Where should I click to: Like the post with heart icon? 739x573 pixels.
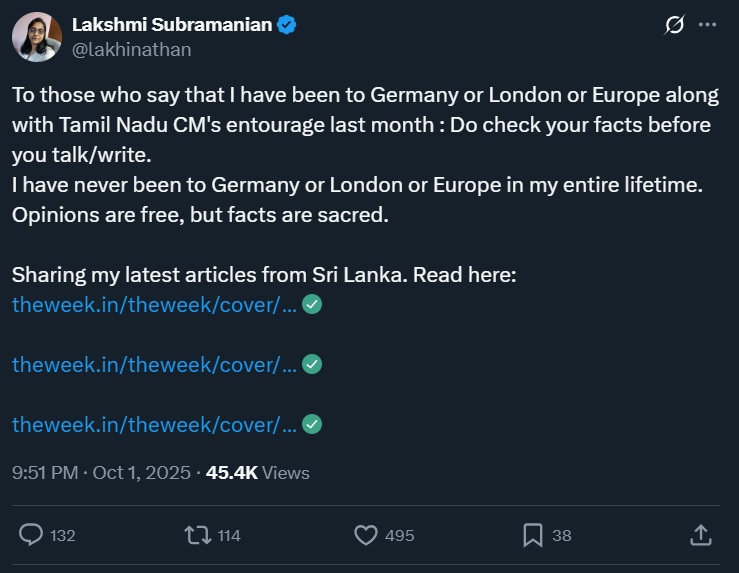tap(365, 535)
